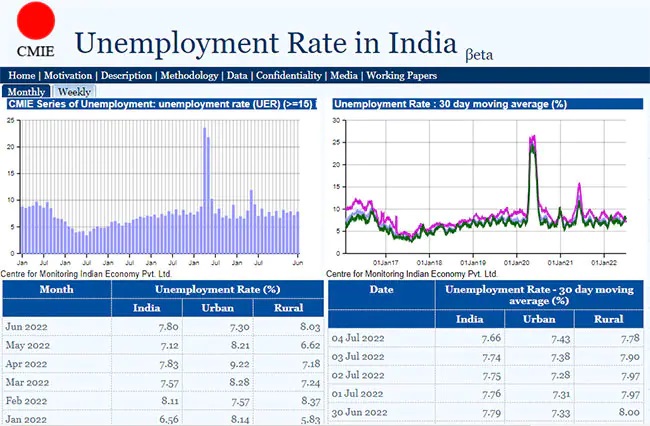Viewport: 650px width, 426px height.
Task: Switch to the Monthly tab
Action: click(x=26, y=91)
